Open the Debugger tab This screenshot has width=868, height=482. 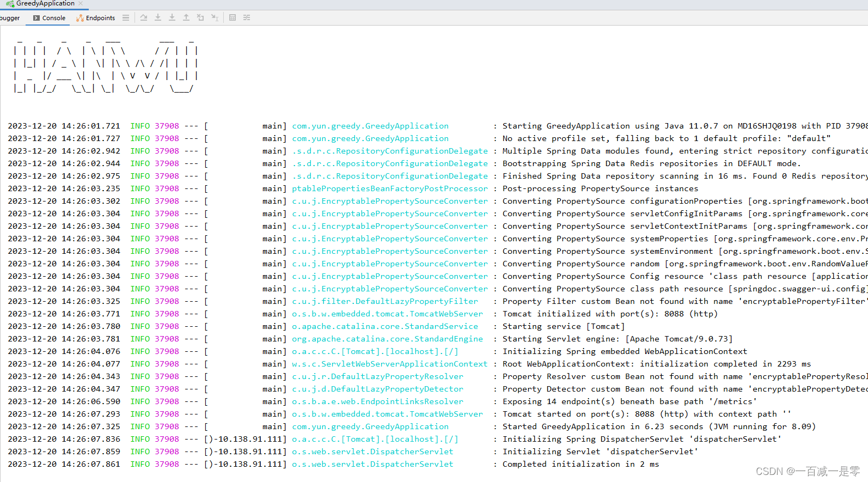(10, 18)
